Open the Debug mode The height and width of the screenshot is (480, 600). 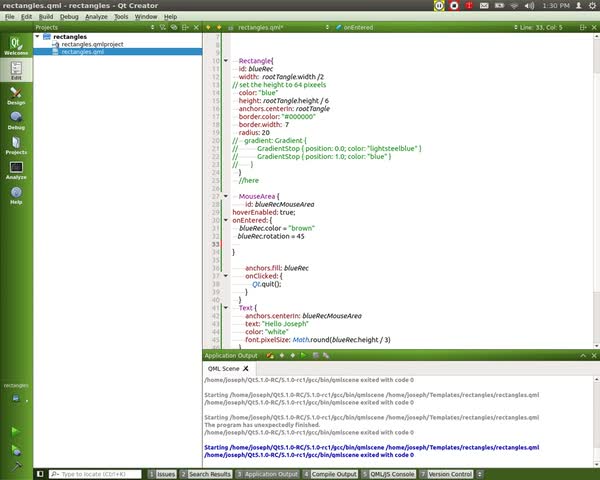16,120
